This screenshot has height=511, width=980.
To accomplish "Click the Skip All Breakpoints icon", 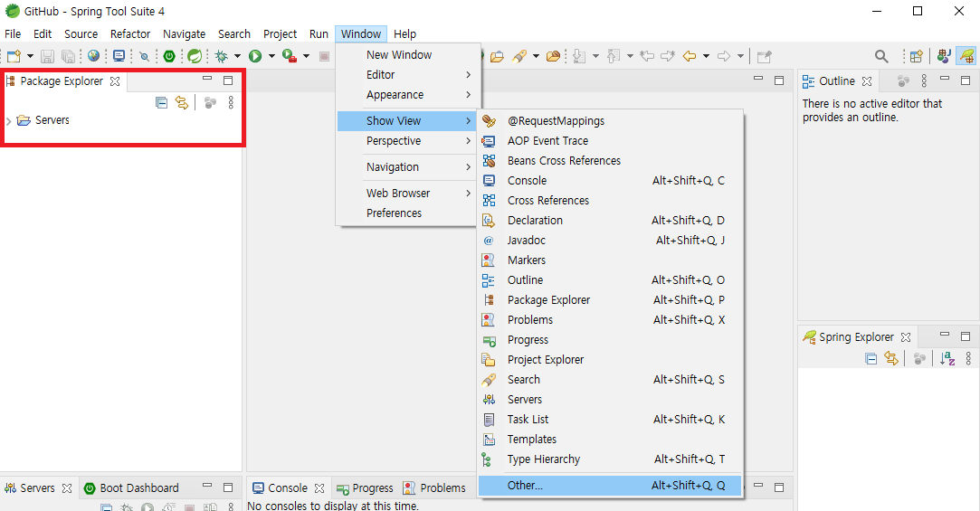I will pyautogui.click(x=145, y=56).
